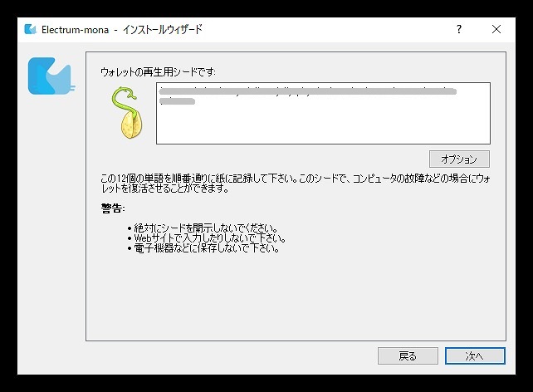Image resolution: width=533 pixels, height=392 pixels.
Task: Click the ウォレットの再生用シードです label
Action: point(158,71)
